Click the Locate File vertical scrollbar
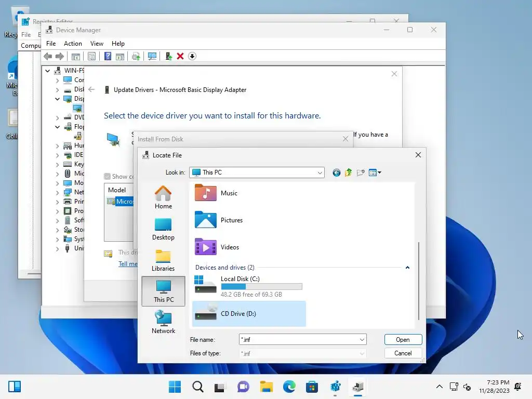The width and height of the screenshot is (532, 399). tap(419, 281)
